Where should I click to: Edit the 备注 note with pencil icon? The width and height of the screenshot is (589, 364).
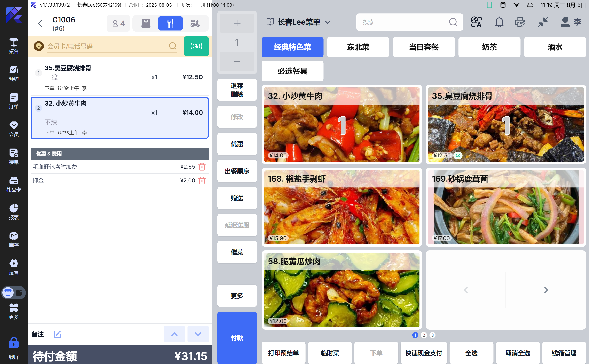click(x=57, y=334)
